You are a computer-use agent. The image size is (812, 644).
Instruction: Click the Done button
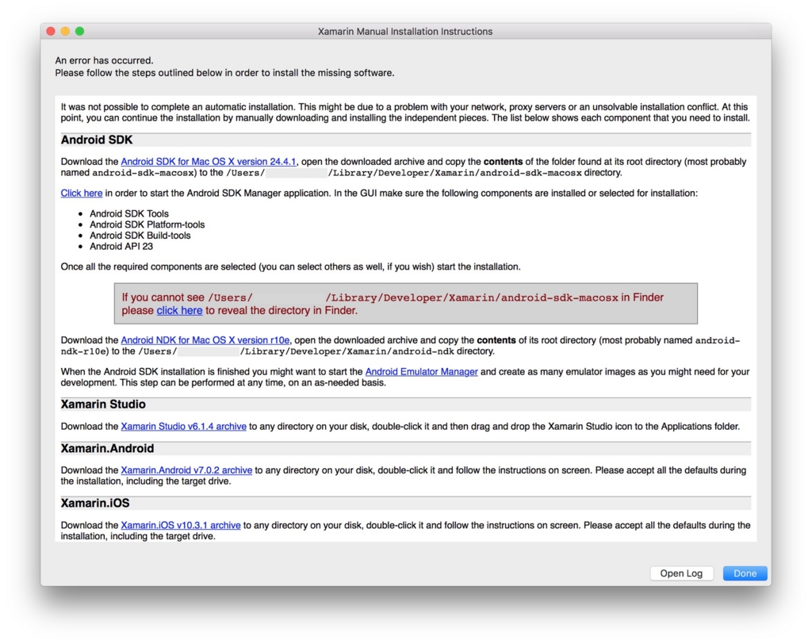pos(745,573)
